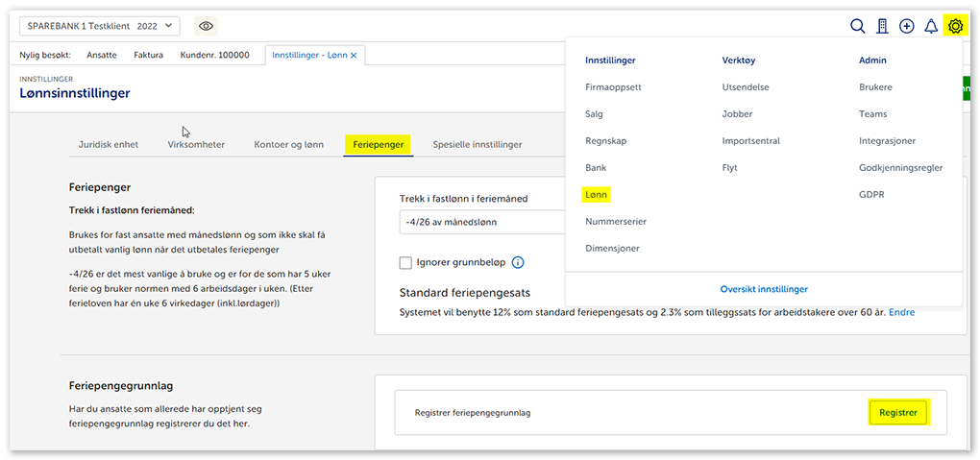Viewport: 980px width, 460px height.
Task: Switch to the Feriepenger tab
Action: 378,144
